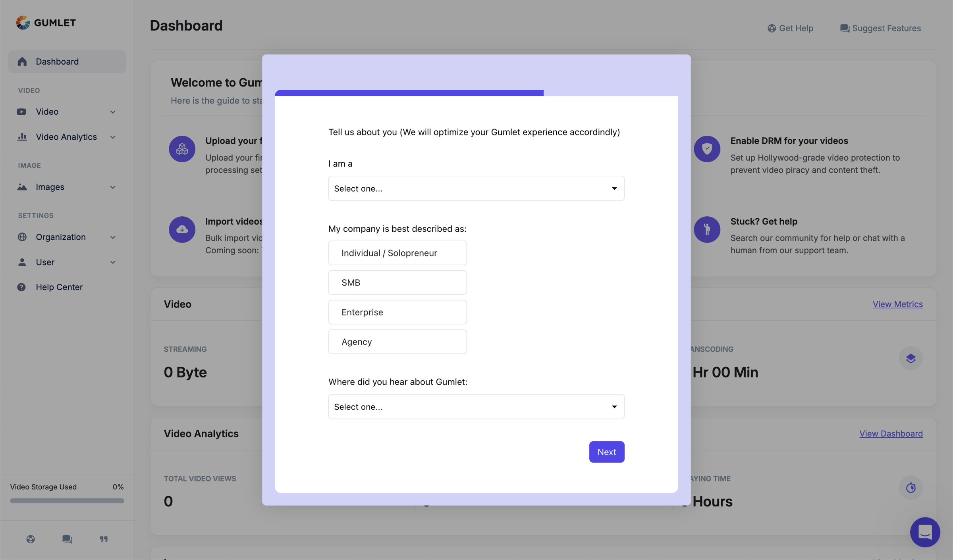Click the Images mountain icon
The image size is (953, 560).
(22, 187)
